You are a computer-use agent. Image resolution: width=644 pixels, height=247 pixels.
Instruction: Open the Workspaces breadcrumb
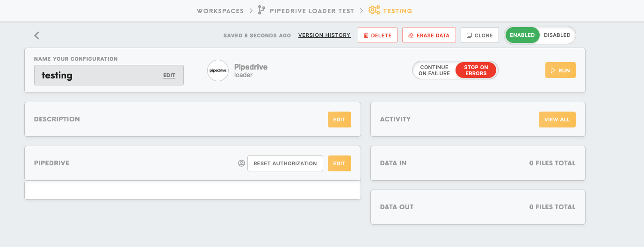[x=220, y=11]
